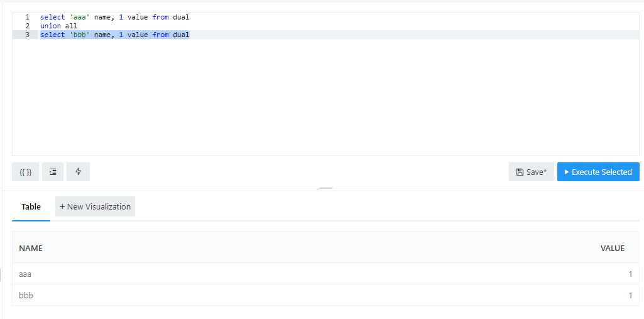Add a visualization via + New Visualization
Screen dimensions: 644x319
point(96,206)
